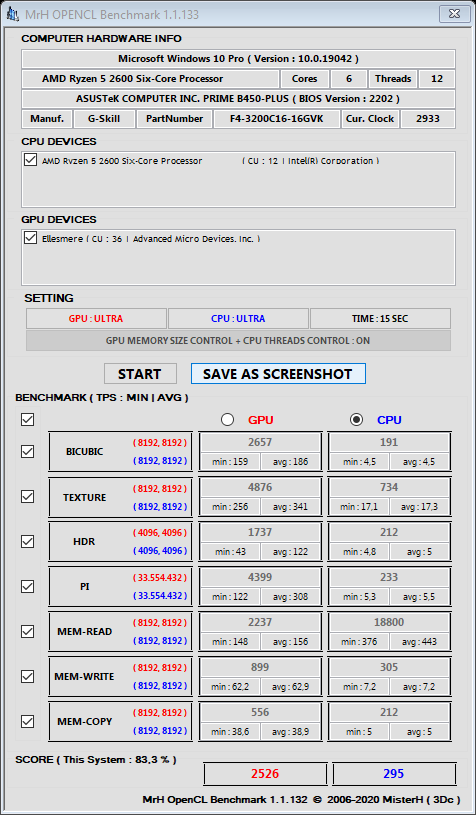Click the MEM-WRITE benchmark label
The width and height of the screenshot is (476, 815).
85,677
